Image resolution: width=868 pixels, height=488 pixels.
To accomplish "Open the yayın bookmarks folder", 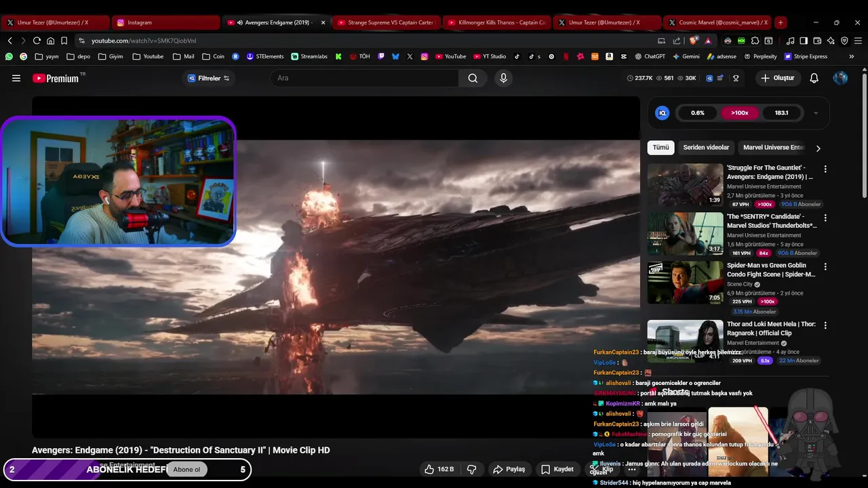I will tap(47, 56).
